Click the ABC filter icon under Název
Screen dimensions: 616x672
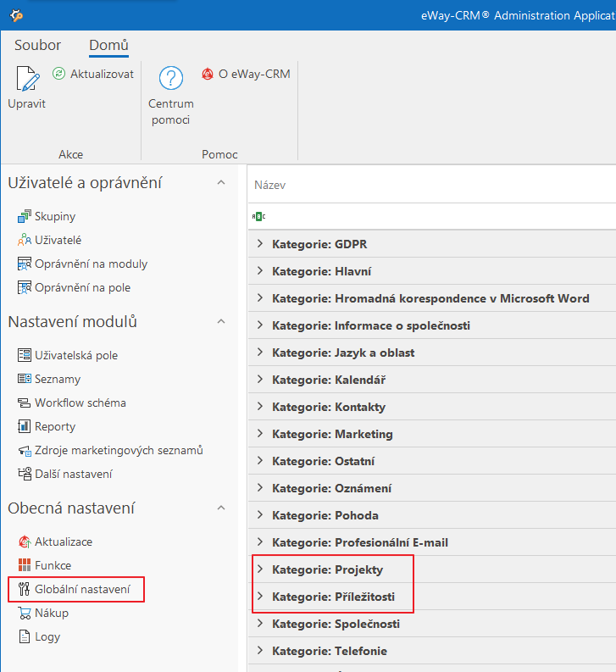click(x=258, y=217)
